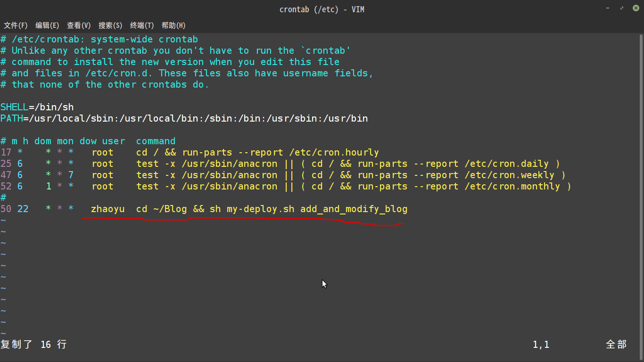Click the add_and_modify_blog argument text

[354, 209]
